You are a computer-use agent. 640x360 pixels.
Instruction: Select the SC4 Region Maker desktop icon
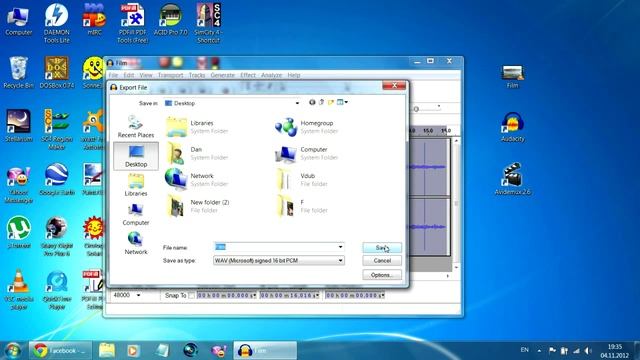[57, 129]
